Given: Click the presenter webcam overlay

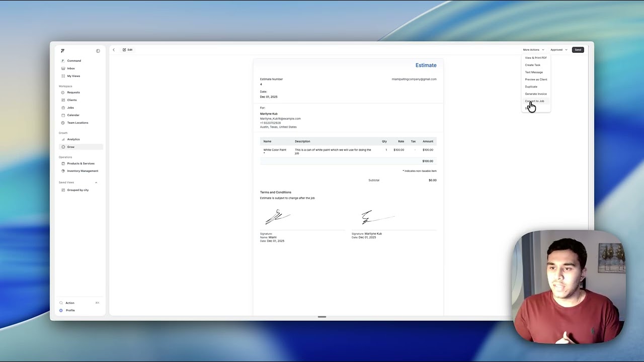Looking at the screenshot, I should 569,287.
